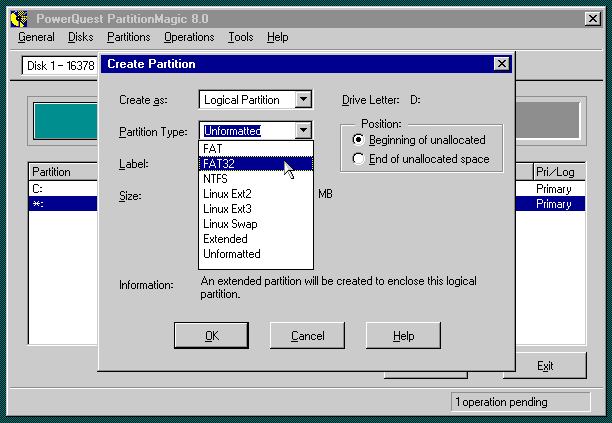Select End of unallocated space option
This screenshot has width=612, height=423.
tap(359, 159)
